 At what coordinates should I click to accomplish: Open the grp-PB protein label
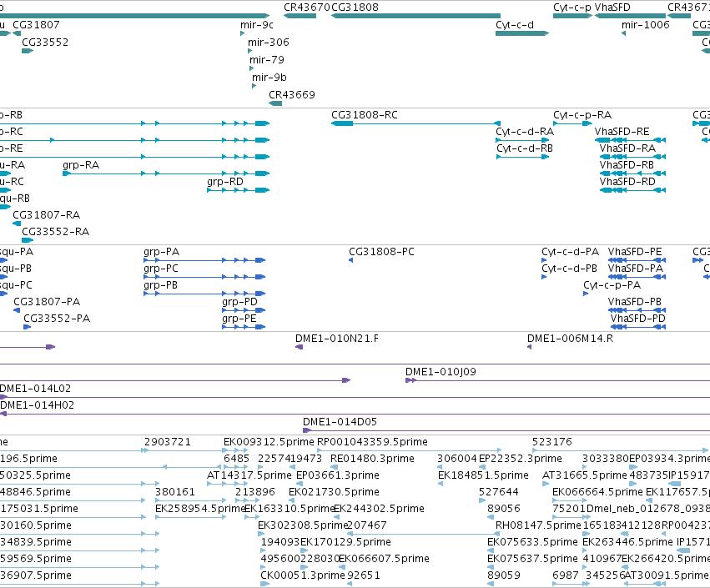pyautogui.click(x=161, y=285)
